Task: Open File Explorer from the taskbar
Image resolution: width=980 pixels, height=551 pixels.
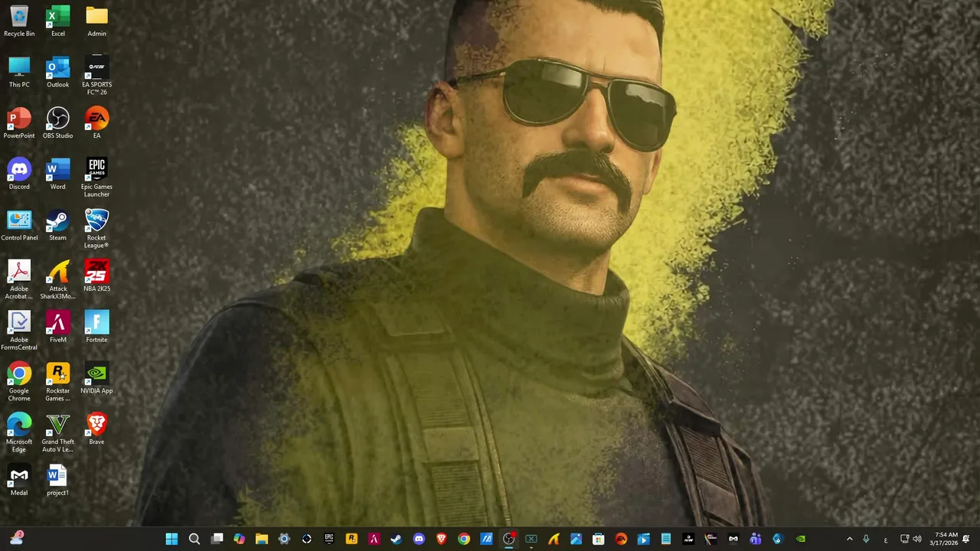Action: coord(261,539)
